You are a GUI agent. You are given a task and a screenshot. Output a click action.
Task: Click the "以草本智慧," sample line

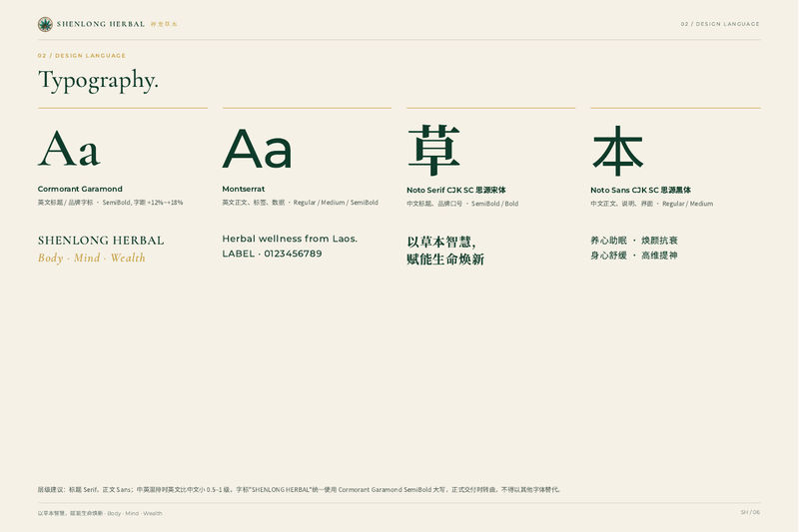pos(441,242)
